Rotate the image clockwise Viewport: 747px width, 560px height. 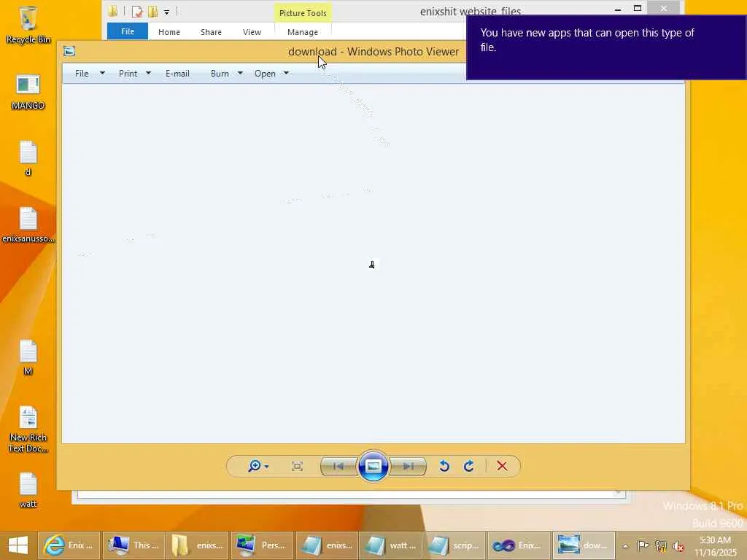point(469,466)
